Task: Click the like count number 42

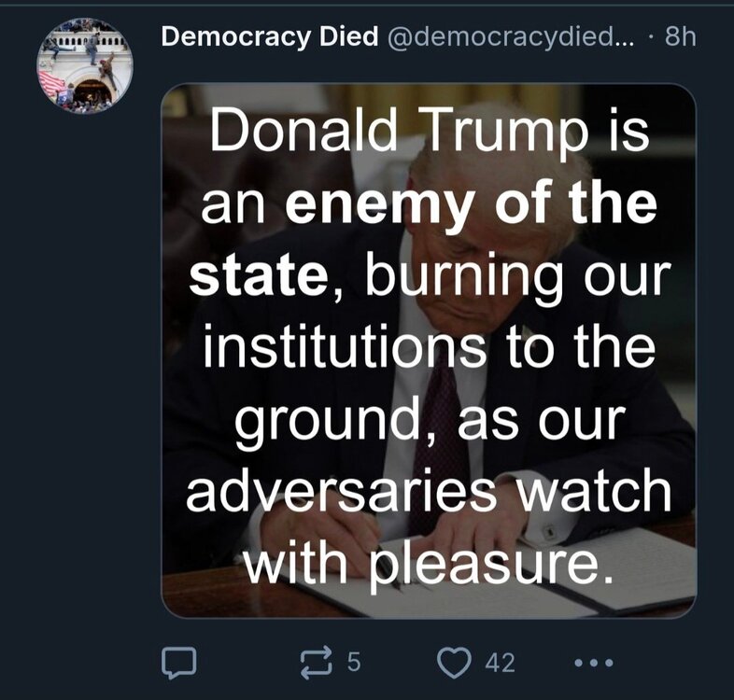Action: click(x=500, y=663)
